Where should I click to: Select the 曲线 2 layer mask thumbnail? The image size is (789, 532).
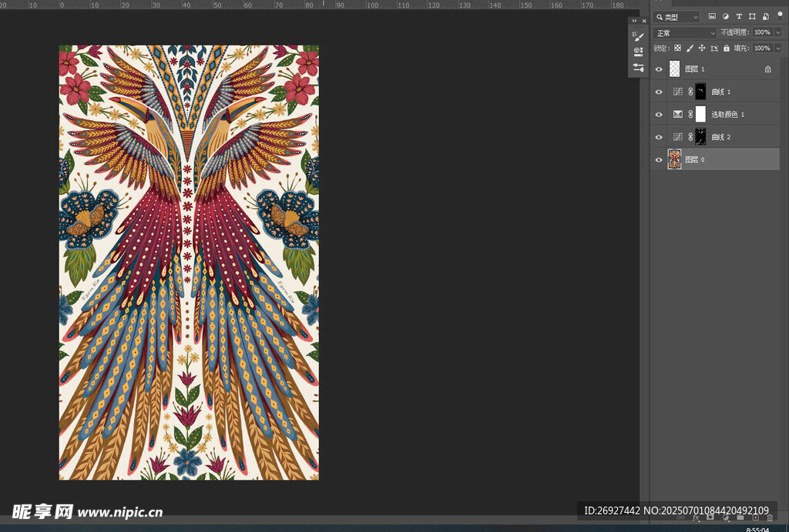(x=700, y=137)
